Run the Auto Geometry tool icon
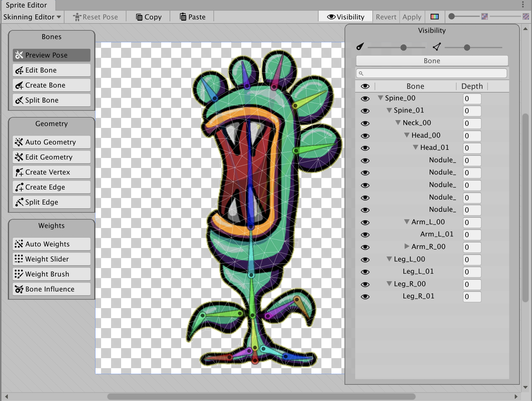The width and height of the screenshot is (532, 401). point(19,142)
